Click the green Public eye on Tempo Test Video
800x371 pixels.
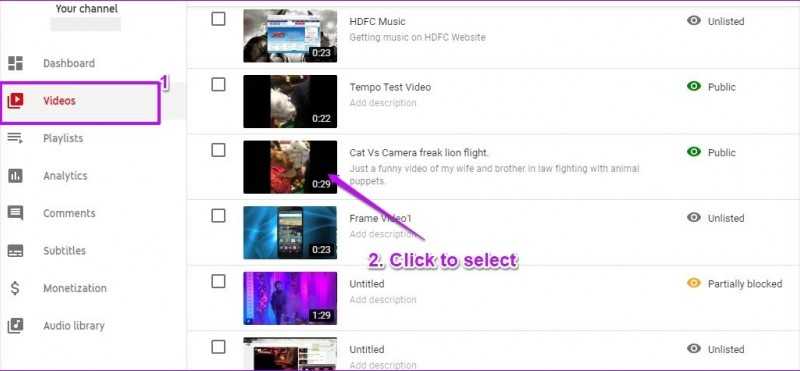(694, 86)
